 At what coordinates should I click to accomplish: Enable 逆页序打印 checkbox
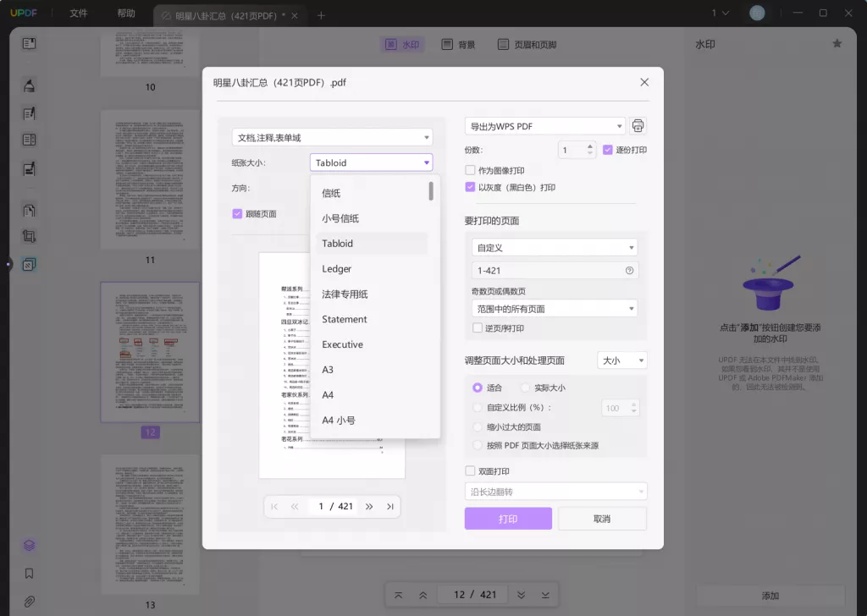tap(478, 328)
